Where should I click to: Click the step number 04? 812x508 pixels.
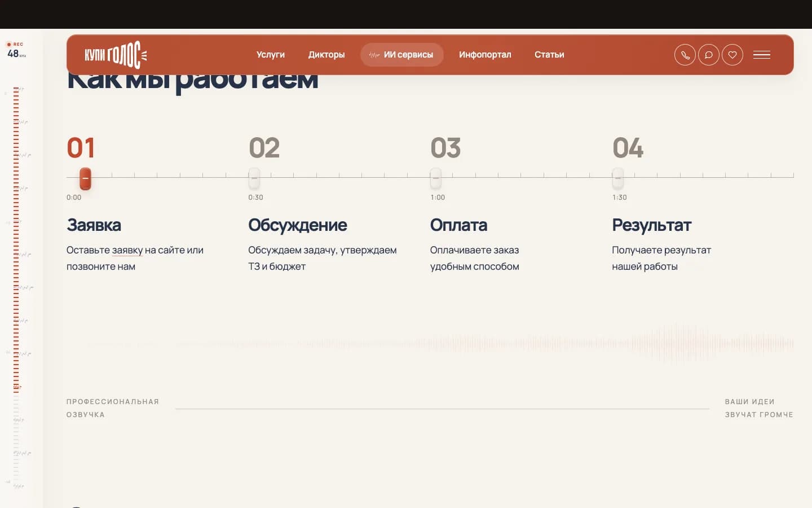point(628,148)
